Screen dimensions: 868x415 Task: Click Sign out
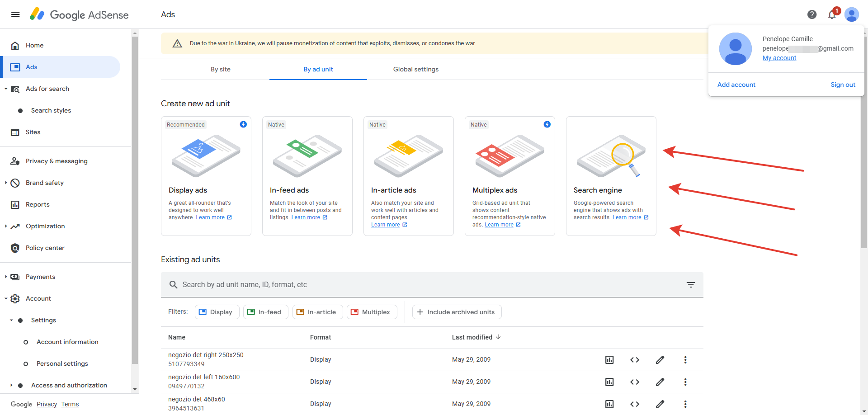[x=843, y=85]
